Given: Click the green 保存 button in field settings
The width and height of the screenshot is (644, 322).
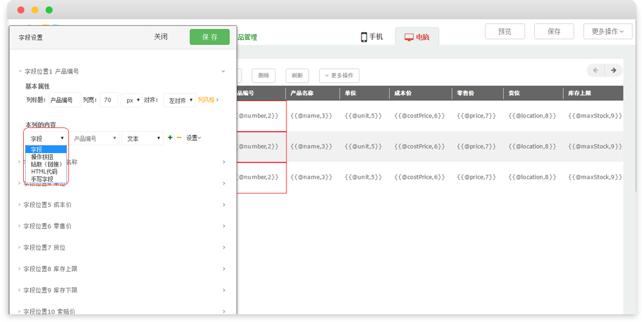Looking at the screenshot, I should pyautogui.click(x=209, y=37).
